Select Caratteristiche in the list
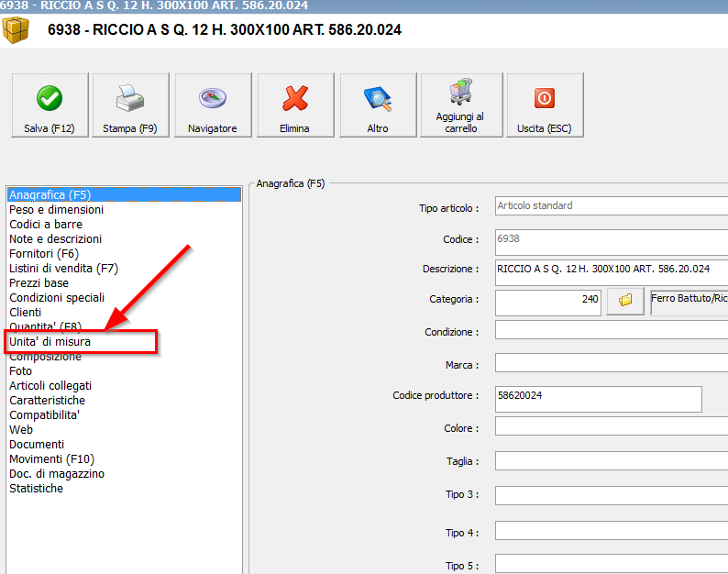 point(125,401)
